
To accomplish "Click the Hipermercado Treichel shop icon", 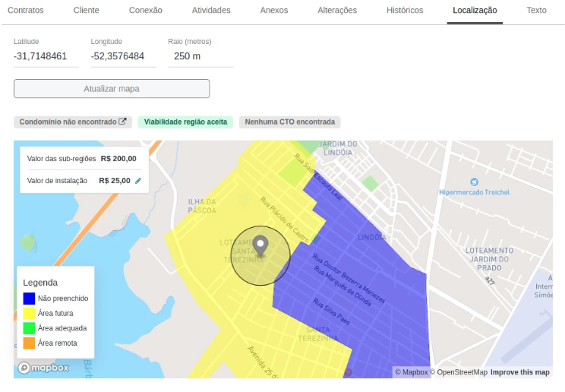I will coord(474,182).
